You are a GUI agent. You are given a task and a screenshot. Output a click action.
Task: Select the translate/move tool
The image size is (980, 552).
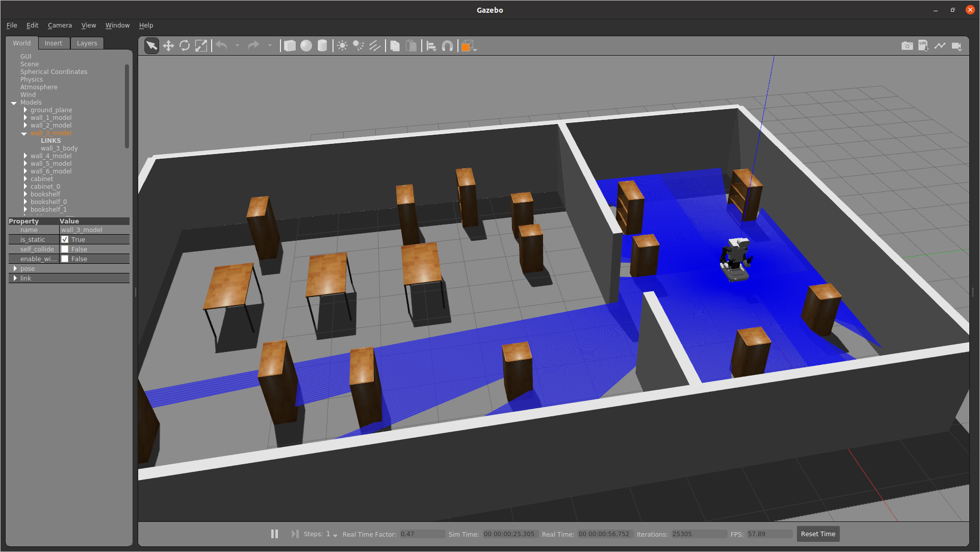pos(168,46)
